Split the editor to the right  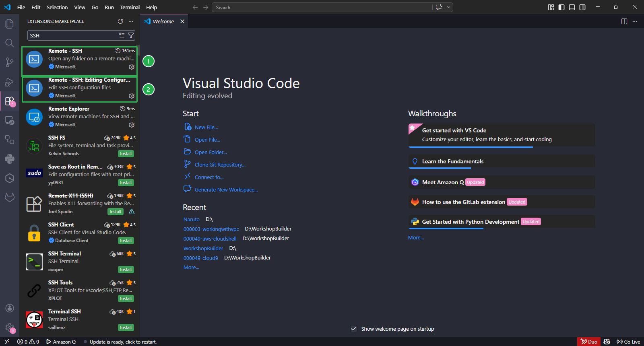tap(624, 21)
